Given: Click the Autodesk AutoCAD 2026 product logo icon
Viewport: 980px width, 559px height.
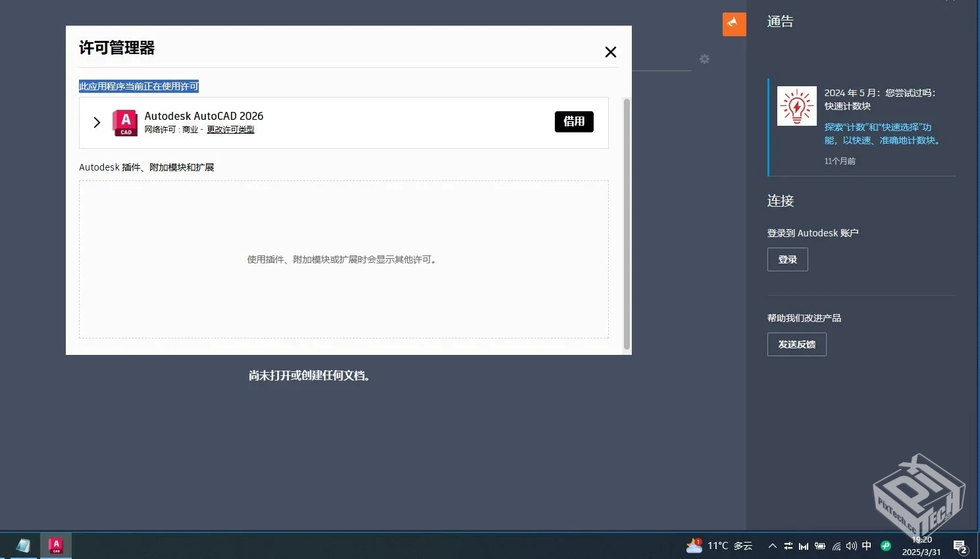Looking at the screenshot, I should coord(125,122).
